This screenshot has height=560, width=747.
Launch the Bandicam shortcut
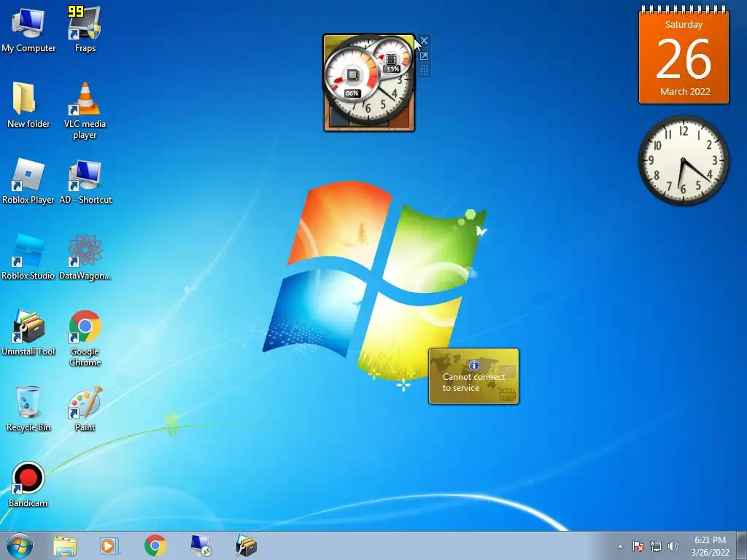point(28,485)
